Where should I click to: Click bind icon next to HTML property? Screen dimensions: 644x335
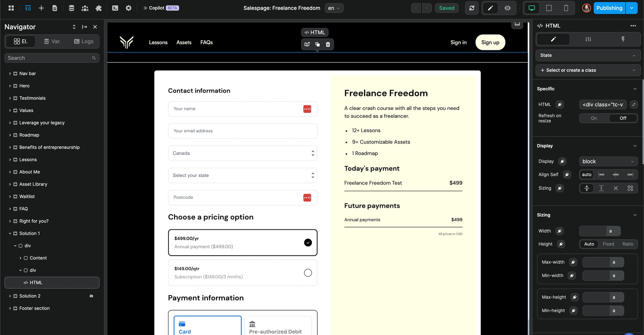(x=559, y=105)
